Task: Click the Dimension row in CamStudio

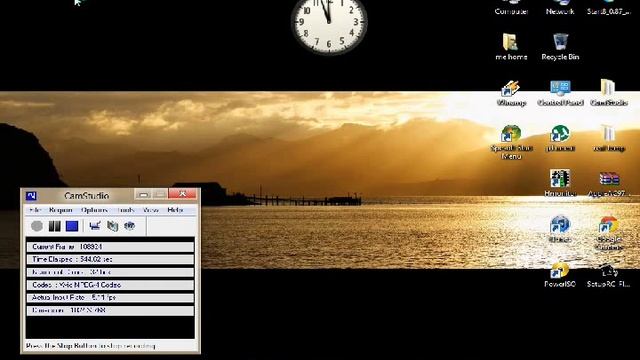Action: (110, 310)
